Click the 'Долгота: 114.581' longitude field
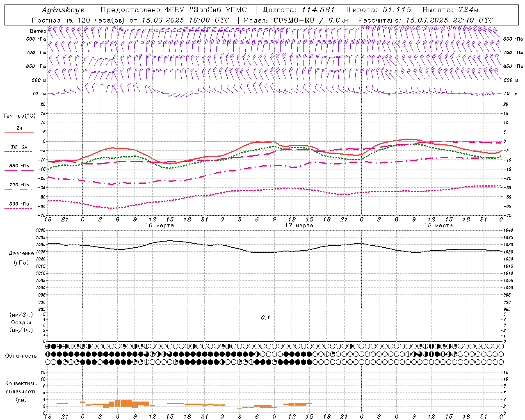 coord(299,10)
